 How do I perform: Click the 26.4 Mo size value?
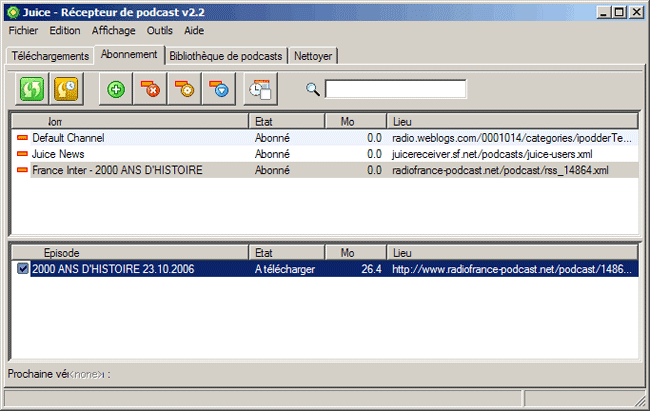coord(371,269)
